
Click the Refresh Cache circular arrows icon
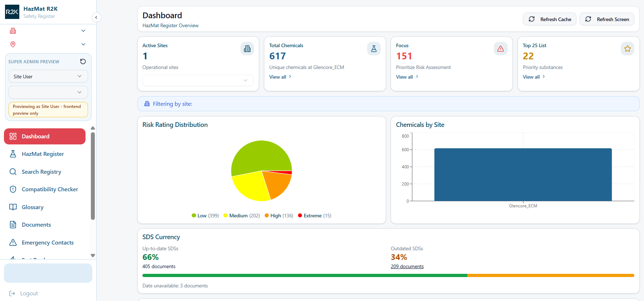point(532,19)
